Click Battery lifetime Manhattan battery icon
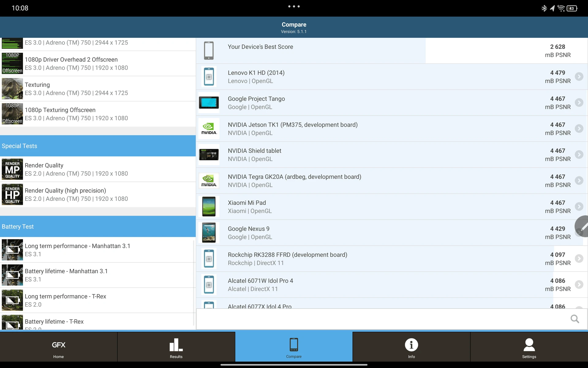The image size is (588, 368). pyautogui.click(x=12, y=275)
